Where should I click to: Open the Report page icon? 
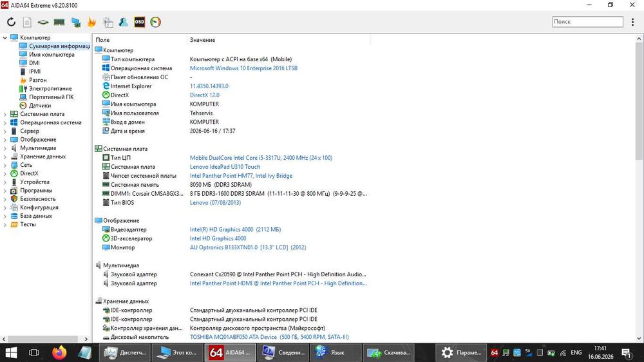pos(27,22)
